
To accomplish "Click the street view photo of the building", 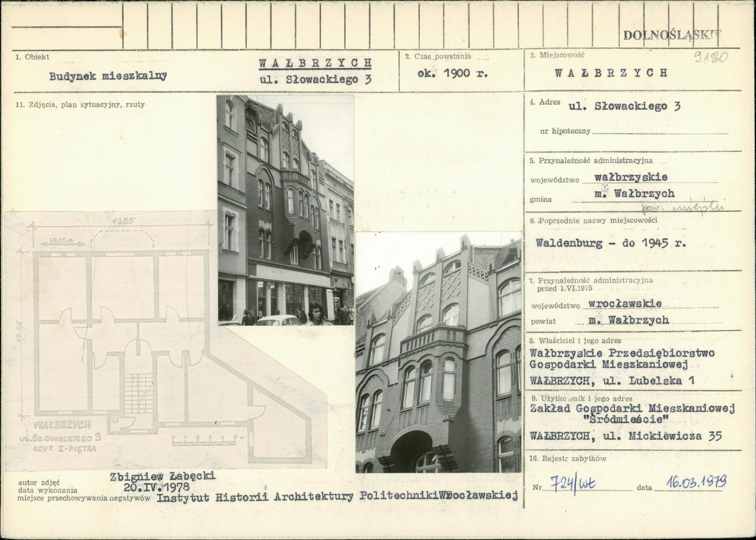I will click(x=286, y=210).
